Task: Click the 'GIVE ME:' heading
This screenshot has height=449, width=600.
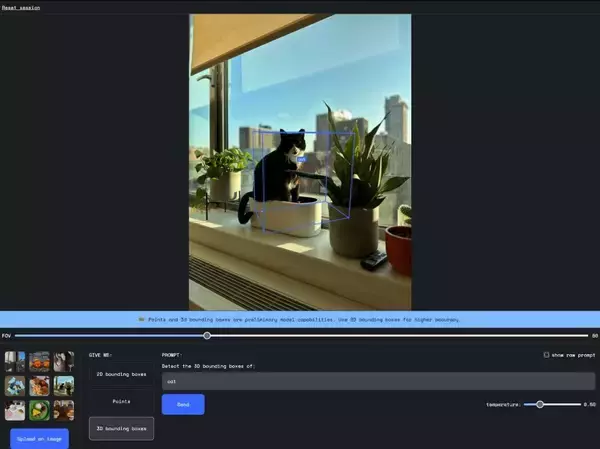Action: point(100,355)
